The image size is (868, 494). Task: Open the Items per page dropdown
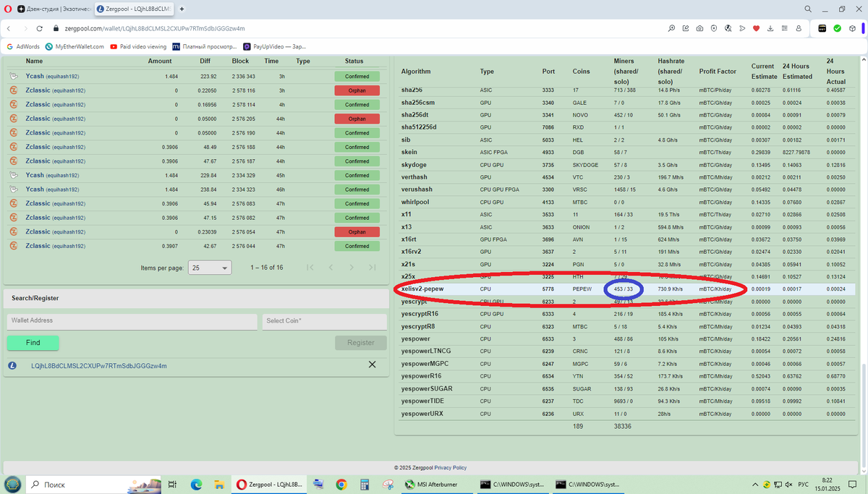(x=210, y=268)
